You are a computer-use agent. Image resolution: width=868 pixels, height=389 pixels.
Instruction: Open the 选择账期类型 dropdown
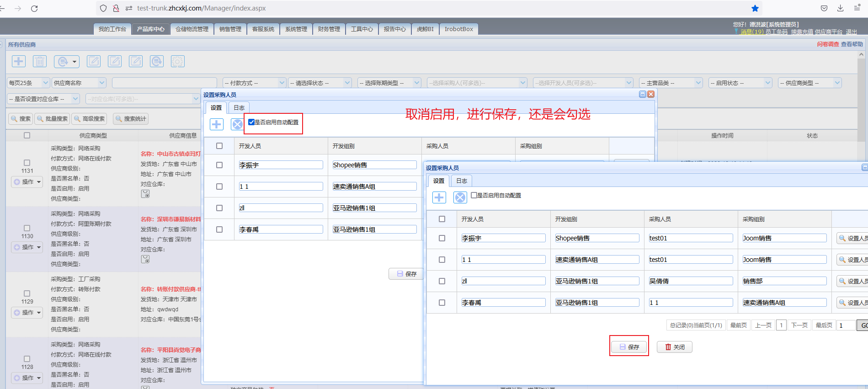(x=389, y=83)
